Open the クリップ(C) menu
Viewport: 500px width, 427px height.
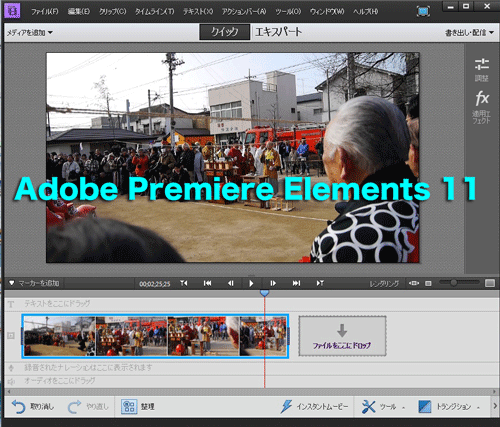click(x=112, y=12)
